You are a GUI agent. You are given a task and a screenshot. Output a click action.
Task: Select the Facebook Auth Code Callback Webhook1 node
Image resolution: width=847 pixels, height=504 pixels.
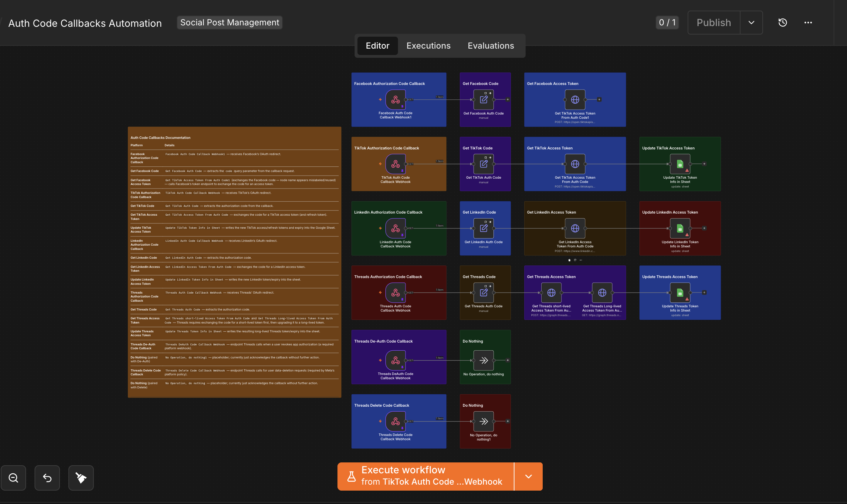[x=396, y=100]
